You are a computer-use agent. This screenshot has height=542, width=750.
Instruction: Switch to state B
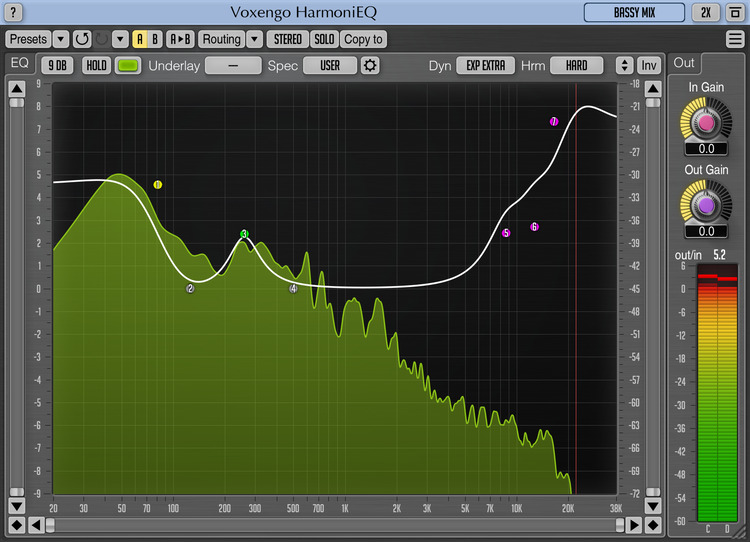click(x=155, y=39)
